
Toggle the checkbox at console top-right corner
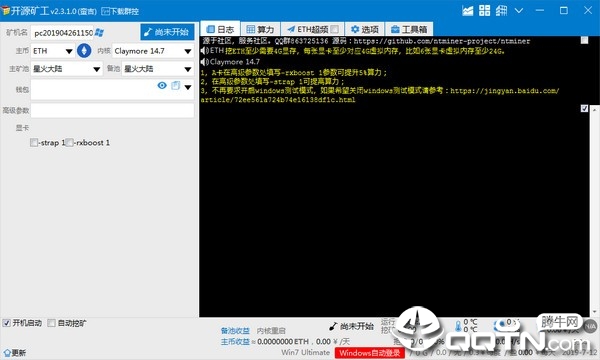click(x=584, y=40)
